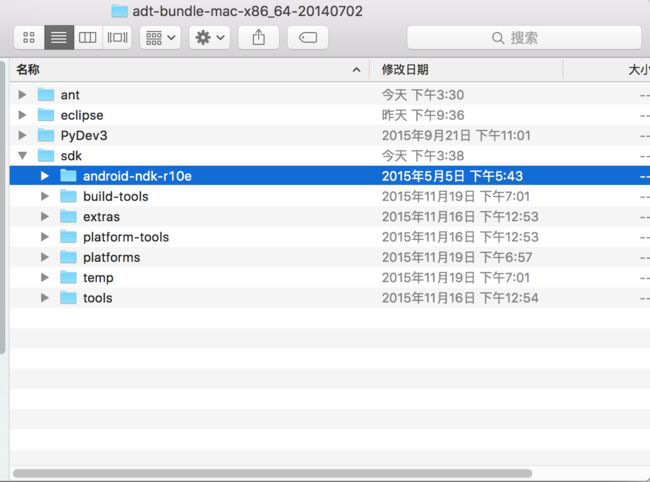Select the sdk folder icon
The height and width of the screenshot is (482, 650).
click(x=46, y=155)
